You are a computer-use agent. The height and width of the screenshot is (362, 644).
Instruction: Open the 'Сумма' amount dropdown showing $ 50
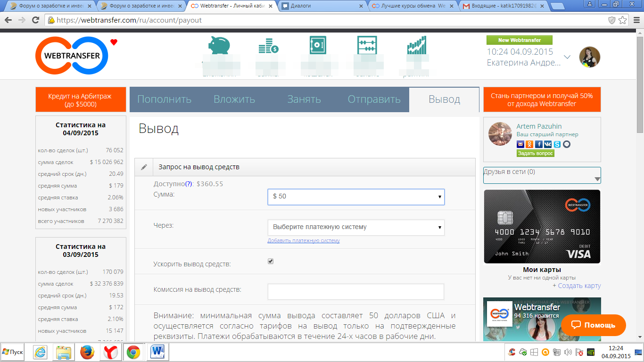click(356, 197)
